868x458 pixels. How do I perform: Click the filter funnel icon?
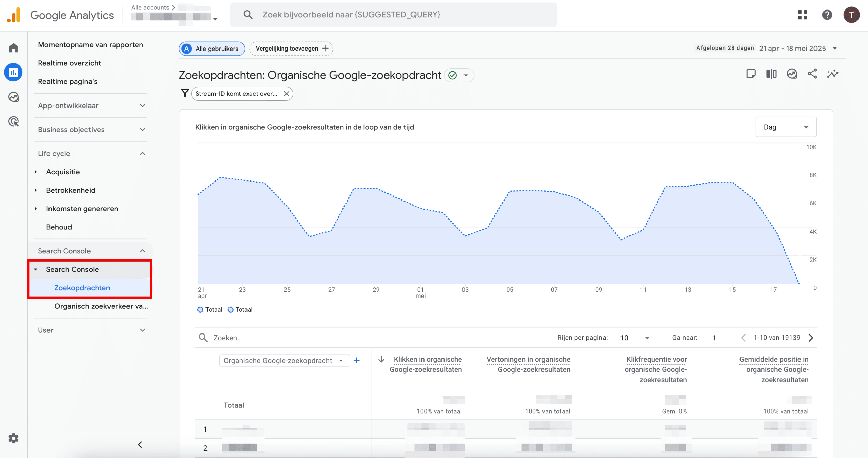(185, 93)
